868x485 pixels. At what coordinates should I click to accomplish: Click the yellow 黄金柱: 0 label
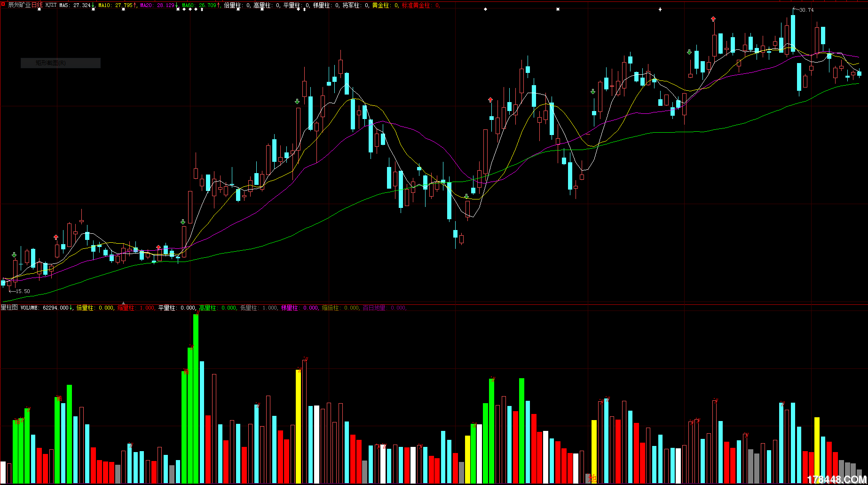coord(385,5)
